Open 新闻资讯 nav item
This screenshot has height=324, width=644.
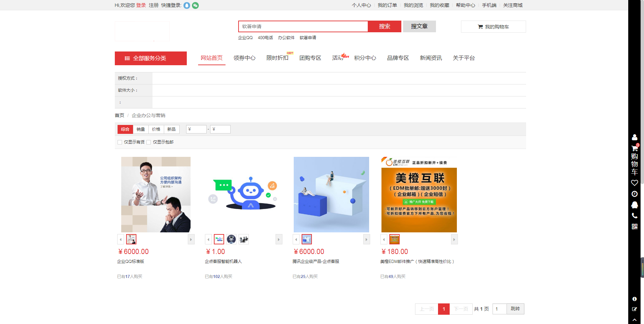pyautogui.click(x=431, y=58)
